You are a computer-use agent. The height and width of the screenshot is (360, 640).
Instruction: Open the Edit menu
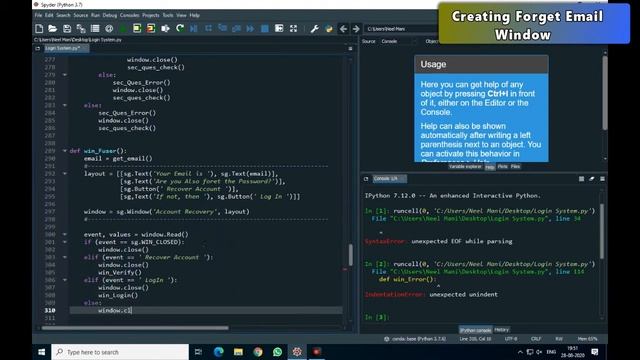click(x=49, y=15)
